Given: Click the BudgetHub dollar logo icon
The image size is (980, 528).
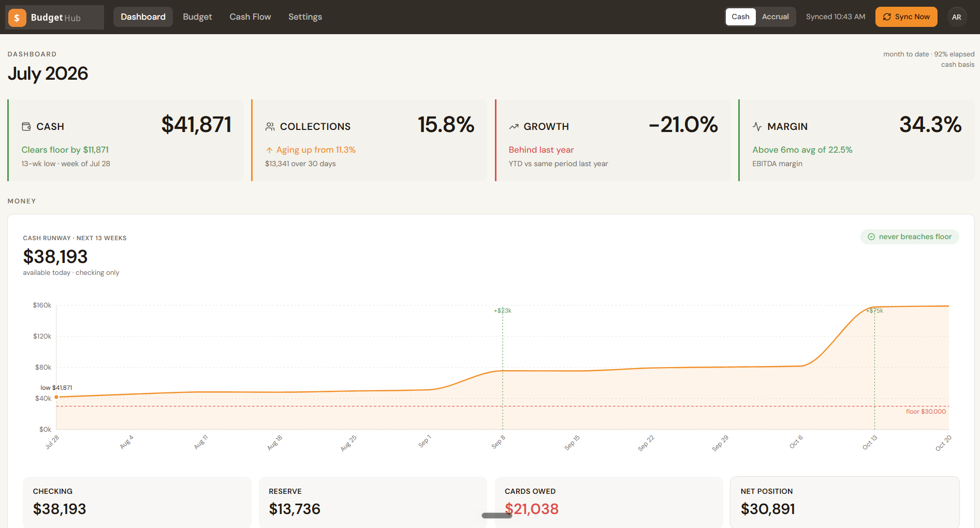Looking at the screenshot, I should pyautogui.click(x=17, y=18).
